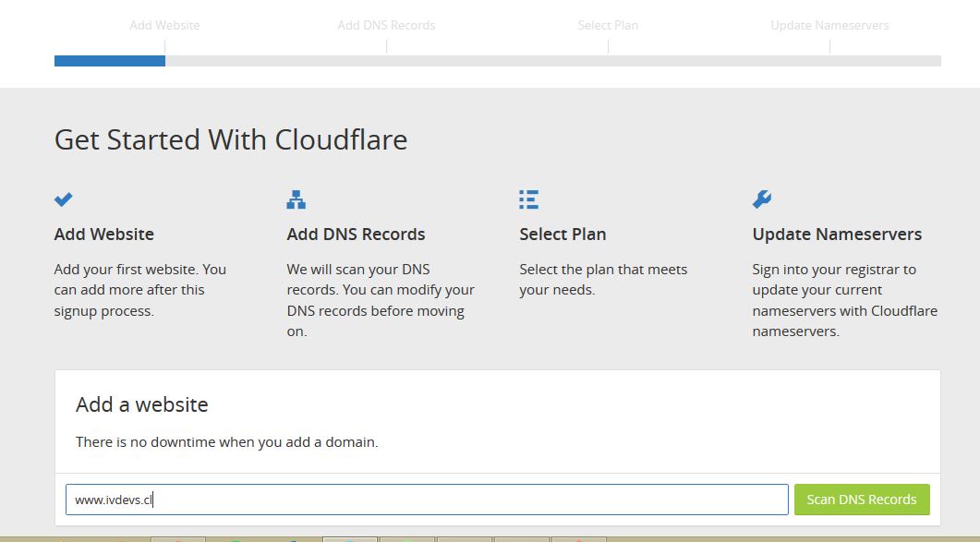Jump to the Update Nameservers step in the progress header
The width and height of the screenshot is (980, 542).
pos(829,25)
